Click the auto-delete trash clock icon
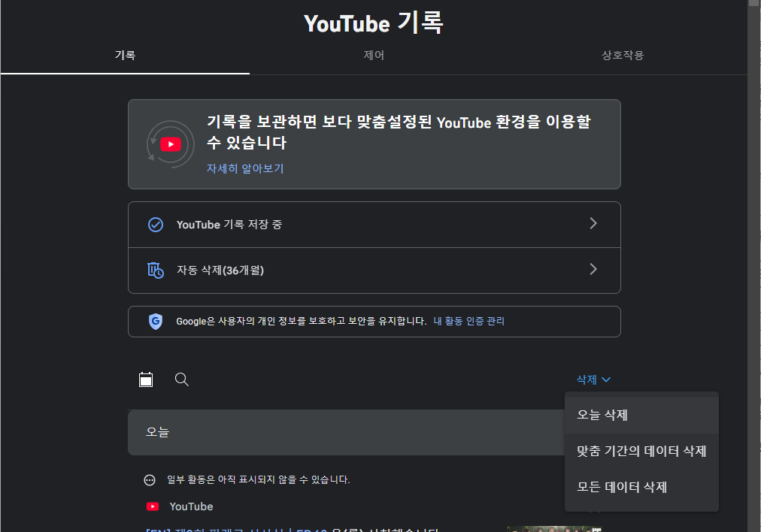Image resolution: width=761 pixels, height=532 pixels. 156,270
